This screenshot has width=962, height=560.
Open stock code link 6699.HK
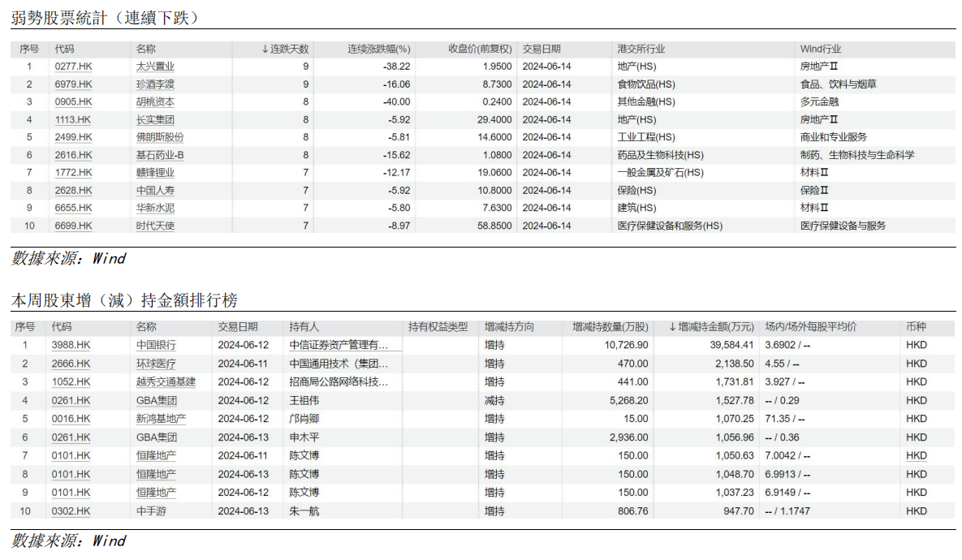coord(73,226)
